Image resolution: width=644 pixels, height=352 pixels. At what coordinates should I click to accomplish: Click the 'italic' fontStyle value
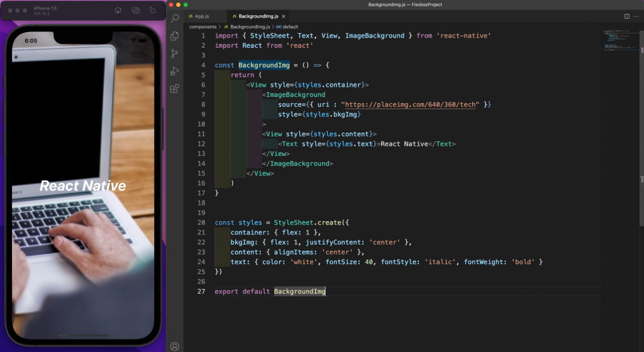point(440,262)
